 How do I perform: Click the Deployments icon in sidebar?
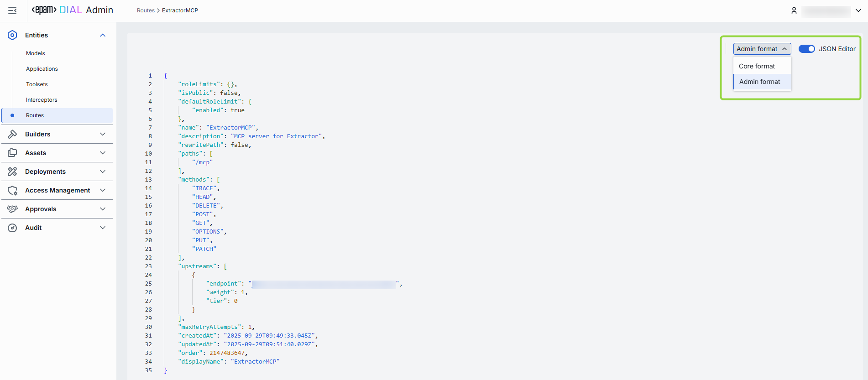tap(12, 172)
